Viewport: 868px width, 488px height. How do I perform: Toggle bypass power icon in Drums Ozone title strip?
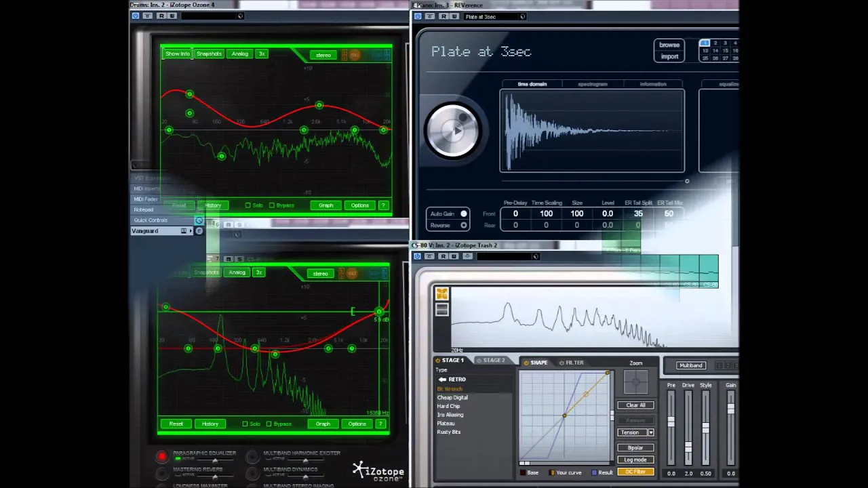click(x=136, y=16)
